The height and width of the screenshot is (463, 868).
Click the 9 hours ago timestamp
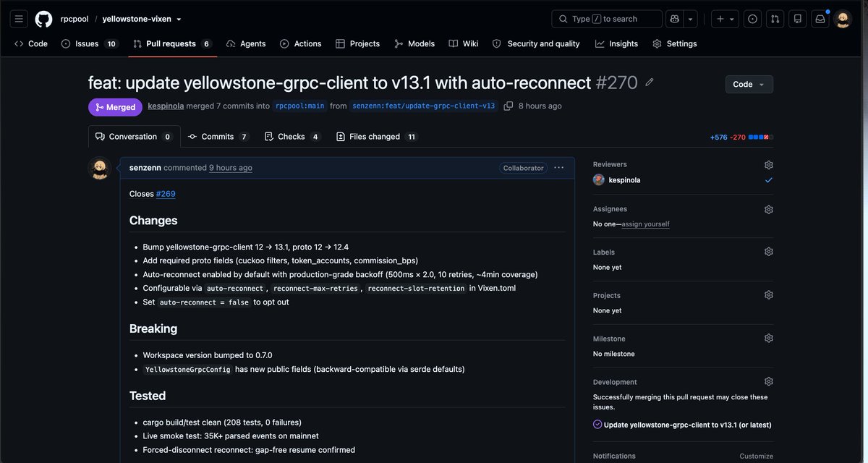231,168
